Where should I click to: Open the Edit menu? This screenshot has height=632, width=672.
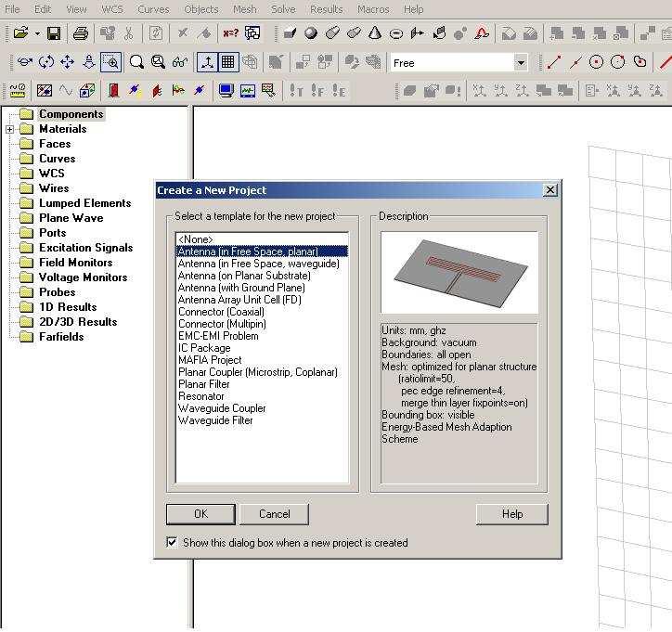(x=43, y=9)
